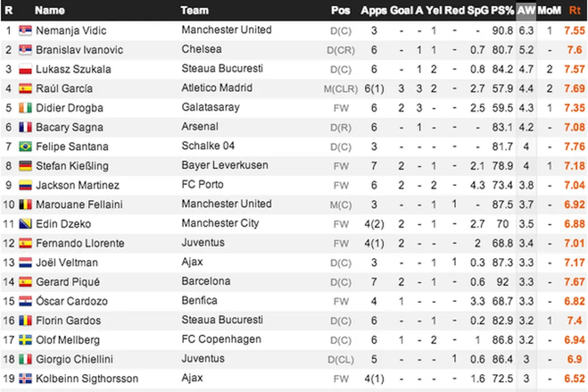Go to the Bayer Leverkusen team page

tap(225, 165)
